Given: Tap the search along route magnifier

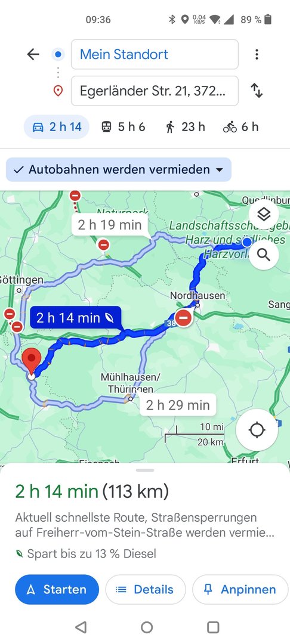Looking at the screenshot, I should [x=263, y=255].
